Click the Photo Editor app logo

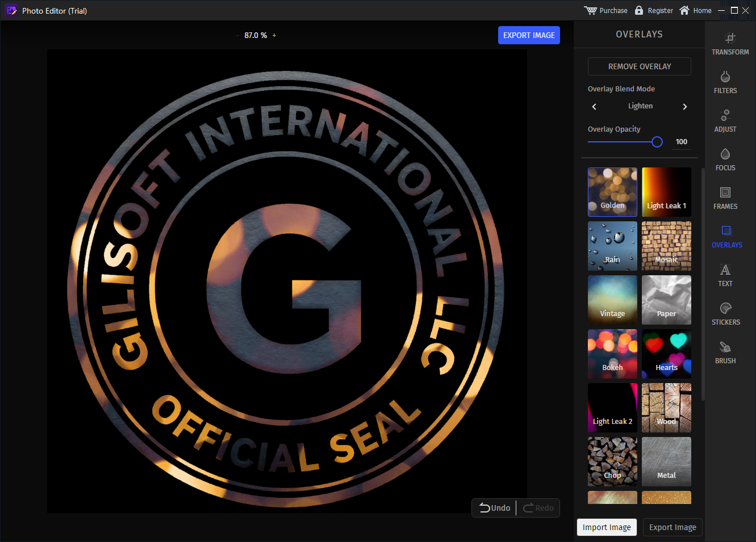click(11, 10)
